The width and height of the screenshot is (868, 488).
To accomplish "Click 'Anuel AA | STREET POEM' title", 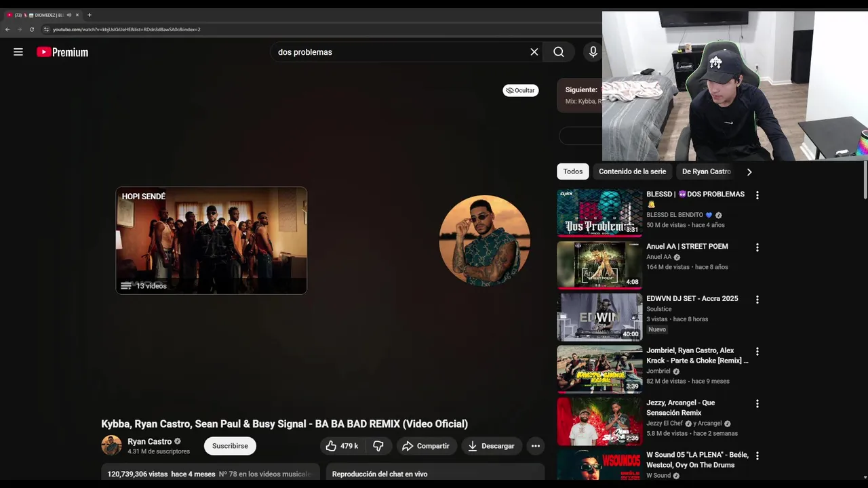I will (x=687, y=247).
